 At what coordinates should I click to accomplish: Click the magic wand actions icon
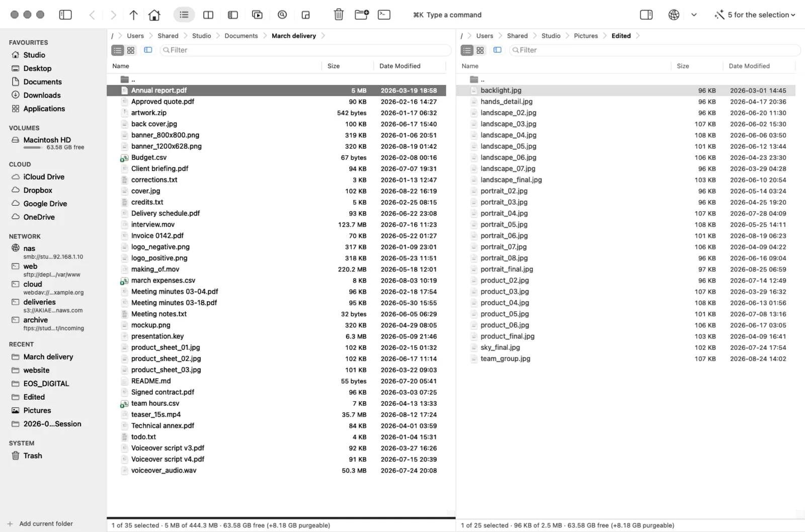[719, 15]
